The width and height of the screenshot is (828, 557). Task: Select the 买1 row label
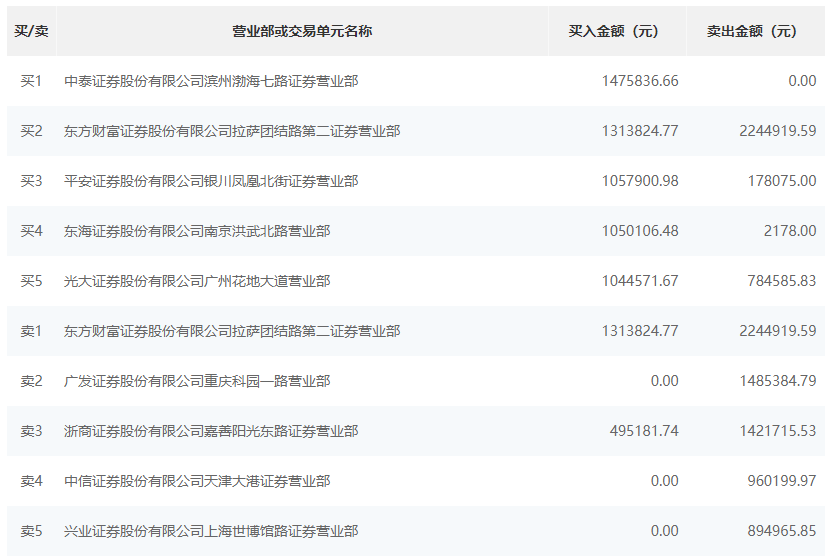(x=31, y=81)
